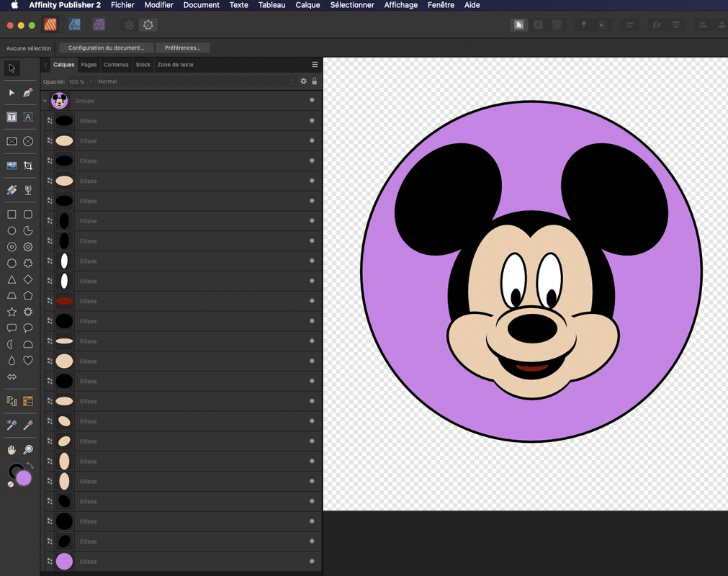Screen dimensions: 728x576
Task: Pick the Colour Picker eyedropper tool
Action: click(x=28, y=425)
